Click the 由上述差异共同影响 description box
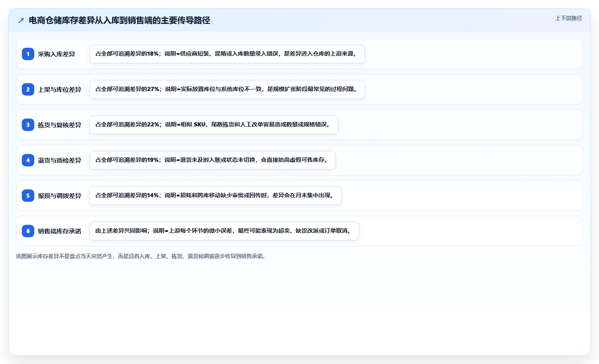599x364 pixels. [224, 231]
